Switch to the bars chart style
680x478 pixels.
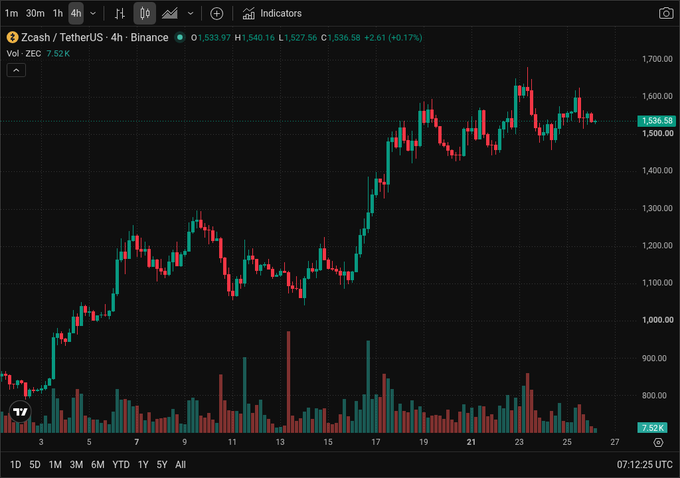pos(120,13)
